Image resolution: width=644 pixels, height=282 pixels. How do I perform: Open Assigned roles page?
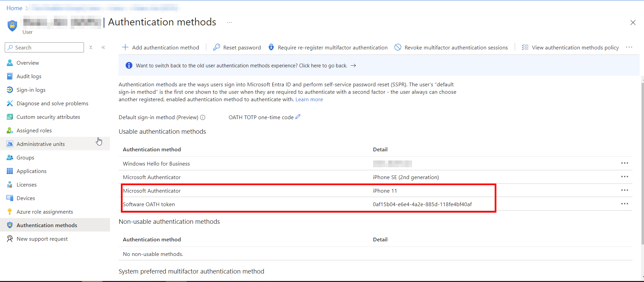pos(34,130)
